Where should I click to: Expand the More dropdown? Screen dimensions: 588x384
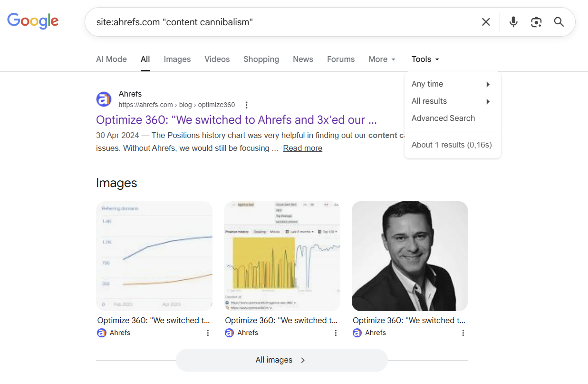coord(382,59)
